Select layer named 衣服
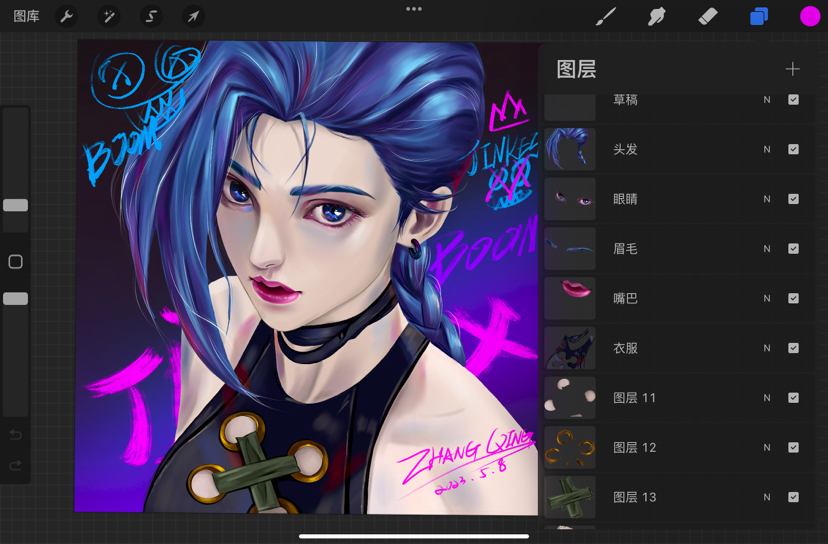Screen dimensions: 828x544 [x=625, y=348]
